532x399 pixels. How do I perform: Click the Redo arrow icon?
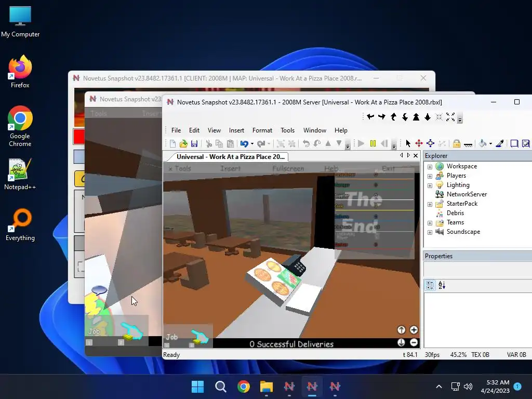tap(261, 144)
